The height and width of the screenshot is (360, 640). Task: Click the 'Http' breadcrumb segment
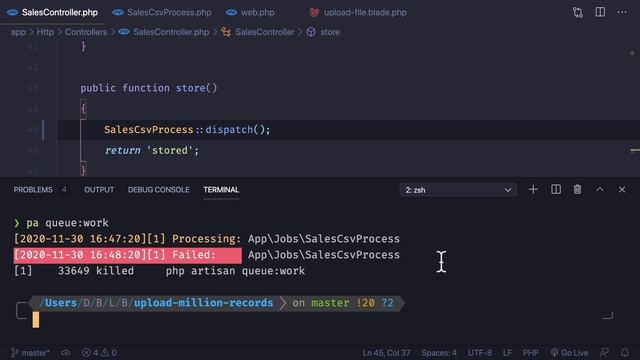pyautogui.click(x=45, y=32)
